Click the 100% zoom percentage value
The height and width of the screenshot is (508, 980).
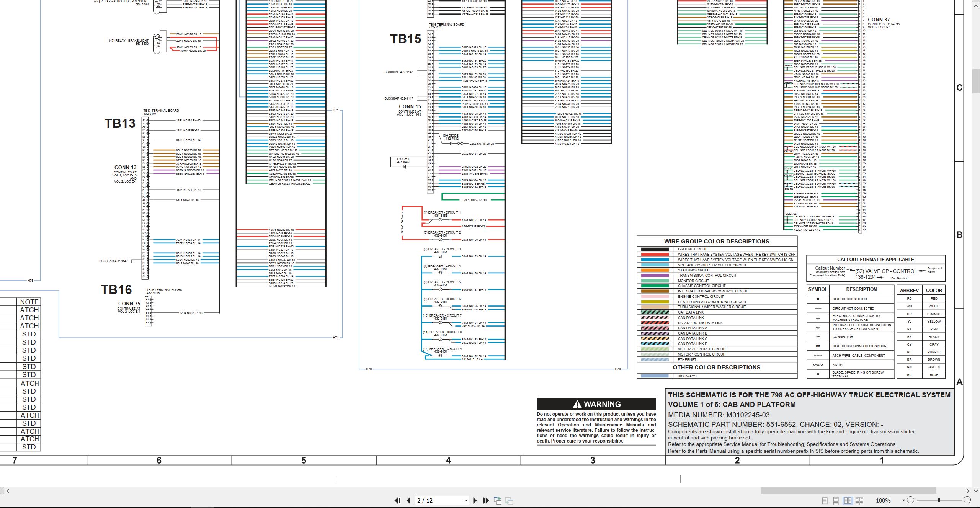(883, 501)
